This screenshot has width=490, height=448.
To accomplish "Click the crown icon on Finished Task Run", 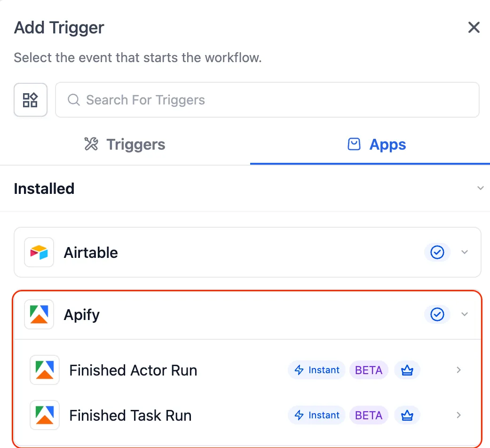I will coord(407,416).
